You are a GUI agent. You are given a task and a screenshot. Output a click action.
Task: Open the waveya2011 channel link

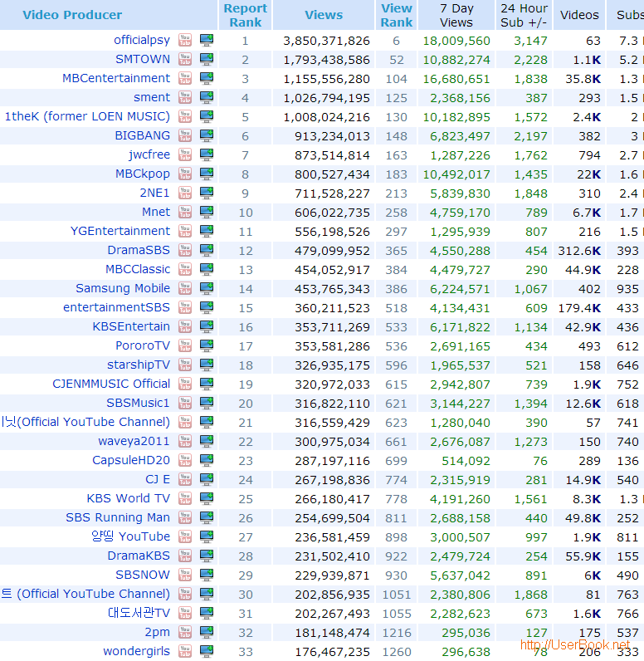tap(134, 442)
